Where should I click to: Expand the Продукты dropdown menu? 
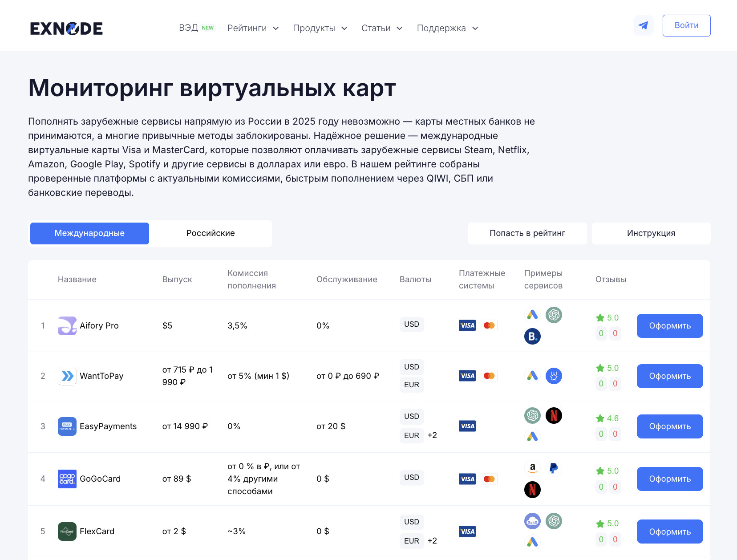pyautogui.click(x=320, y=28)
